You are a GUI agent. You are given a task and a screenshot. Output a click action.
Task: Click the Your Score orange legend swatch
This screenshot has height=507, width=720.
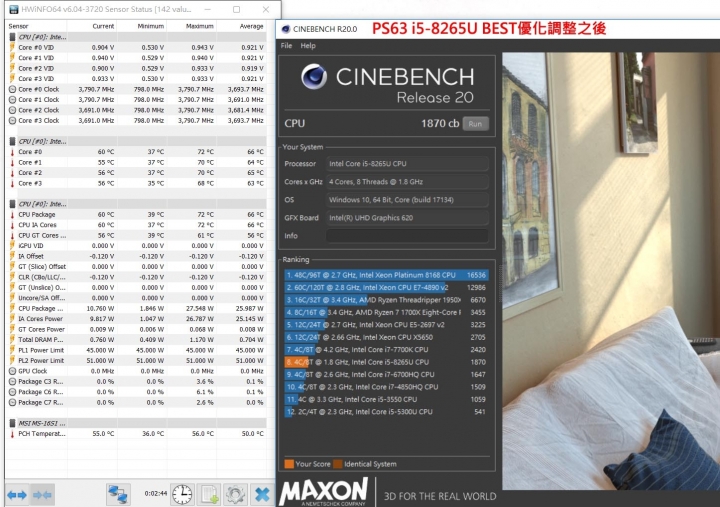[289, 464]
